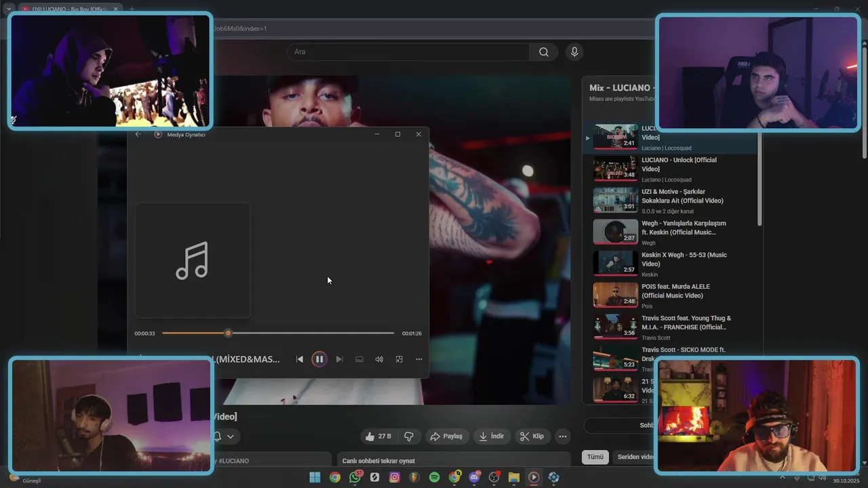Click Travis Scott FRANCHISE thumbnail 3:56

tap(616, 327)
